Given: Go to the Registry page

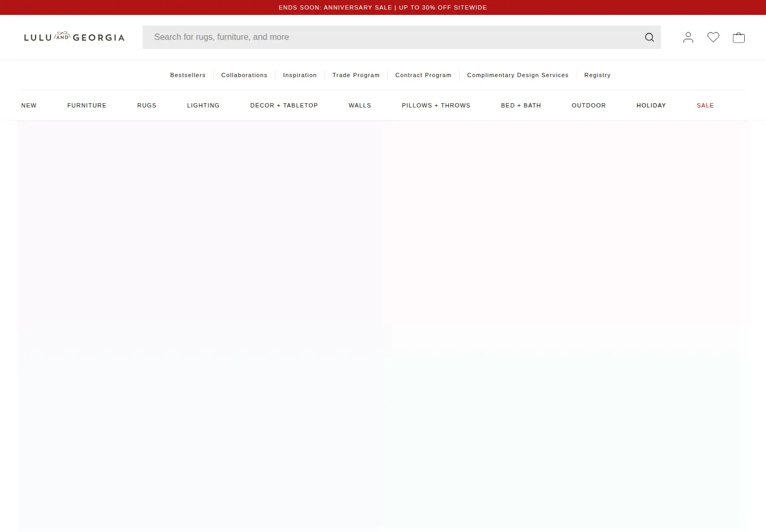Looking at the screenshot, I should coord(597,75).
